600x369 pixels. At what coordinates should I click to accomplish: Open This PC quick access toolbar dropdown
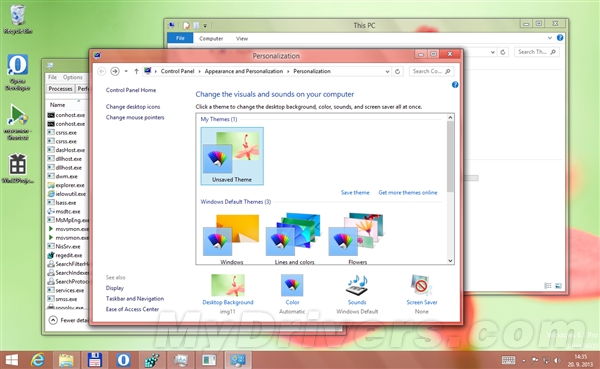pyautogui.click(x=205, y=26)
